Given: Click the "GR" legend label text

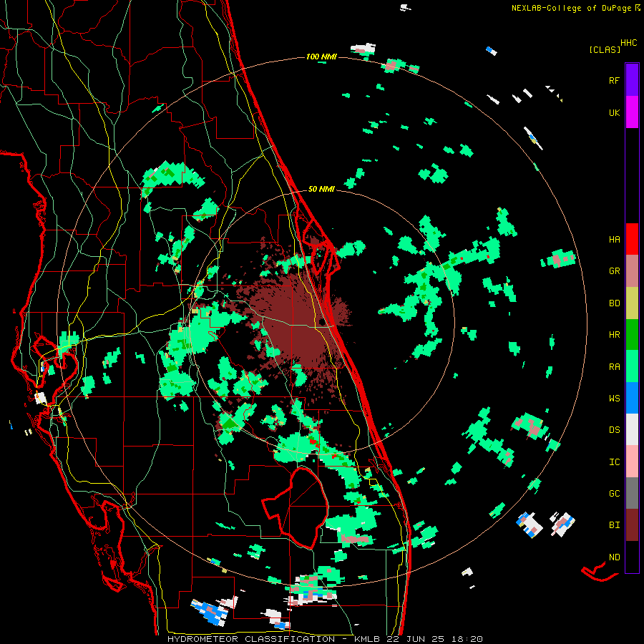Looking at the screenshot, I should coord(614,271).
